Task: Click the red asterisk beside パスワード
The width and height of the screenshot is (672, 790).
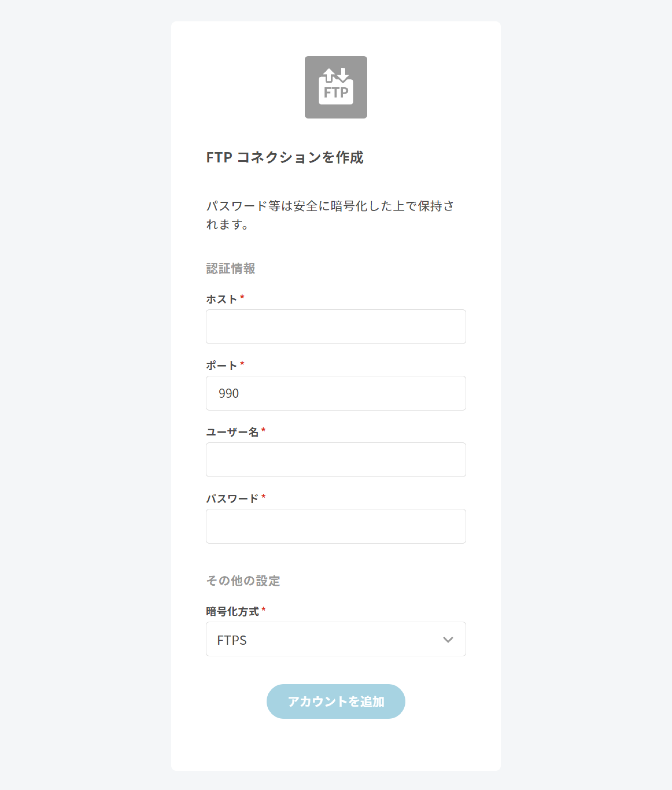Action: coord(264,497)
